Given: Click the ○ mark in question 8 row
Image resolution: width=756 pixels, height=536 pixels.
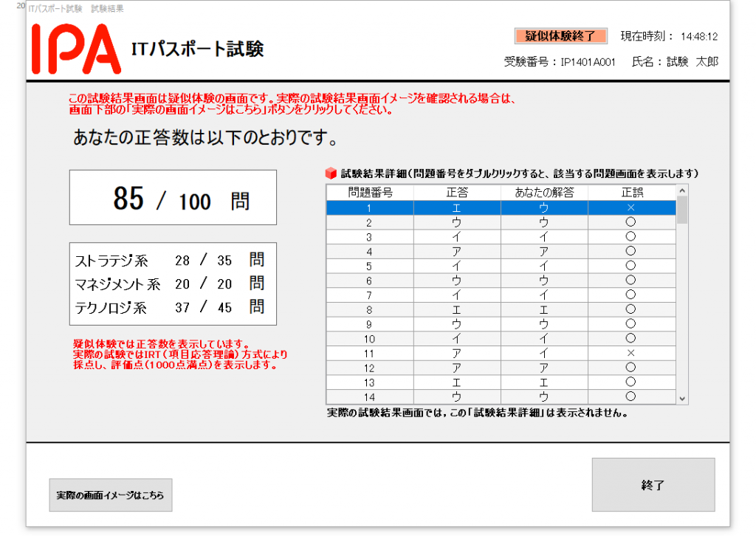Looking at the screenshot, I should click(630, 309).
